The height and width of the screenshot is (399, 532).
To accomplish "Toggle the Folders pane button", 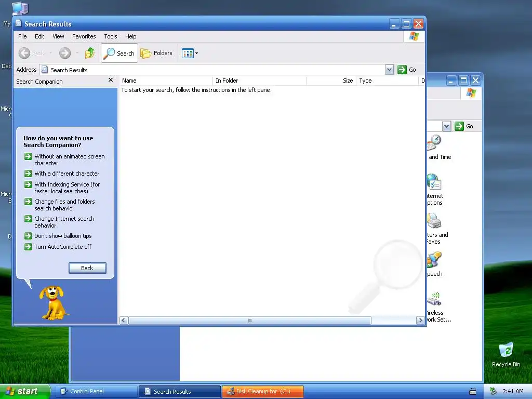I will pyautogui.click(x=157, y=53).
